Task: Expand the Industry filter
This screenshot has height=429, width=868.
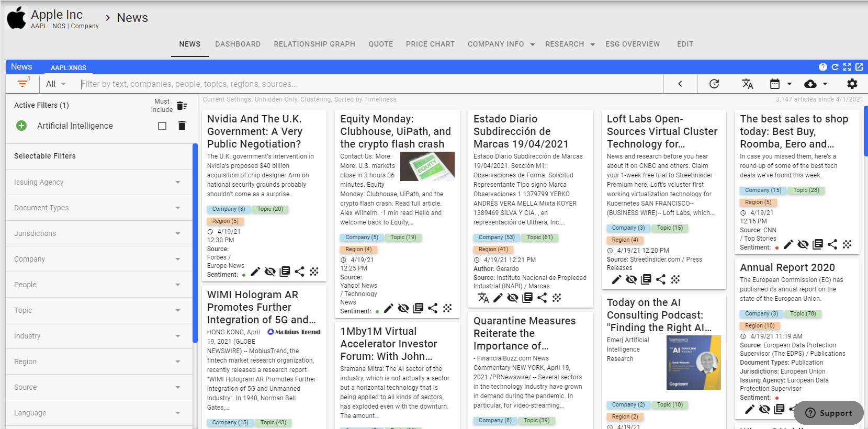Action: click(99, 336)
